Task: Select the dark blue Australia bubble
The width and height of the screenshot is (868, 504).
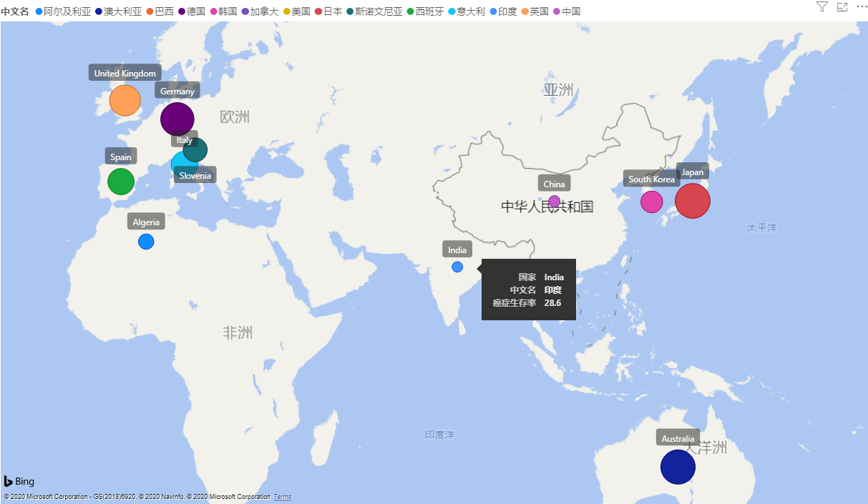Action: tap(678, 467)
